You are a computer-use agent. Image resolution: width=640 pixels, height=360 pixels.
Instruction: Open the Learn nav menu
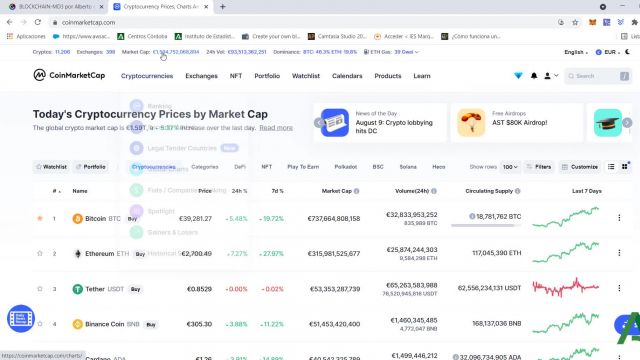[x=422, y=76]
